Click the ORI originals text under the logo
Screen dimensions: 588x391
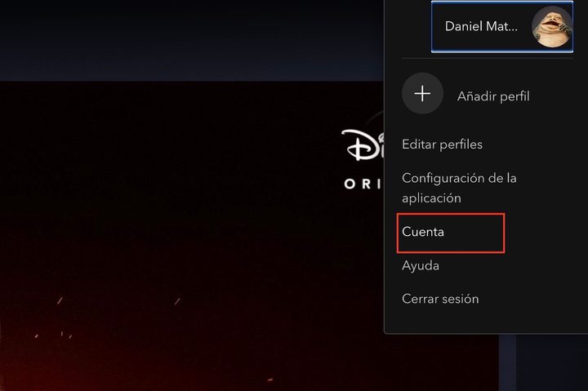(x=363, y=184)
